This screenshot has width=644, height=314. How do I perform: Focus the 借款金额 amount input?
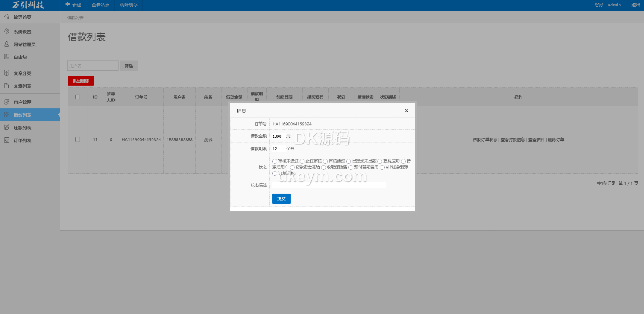click(278, 136)
